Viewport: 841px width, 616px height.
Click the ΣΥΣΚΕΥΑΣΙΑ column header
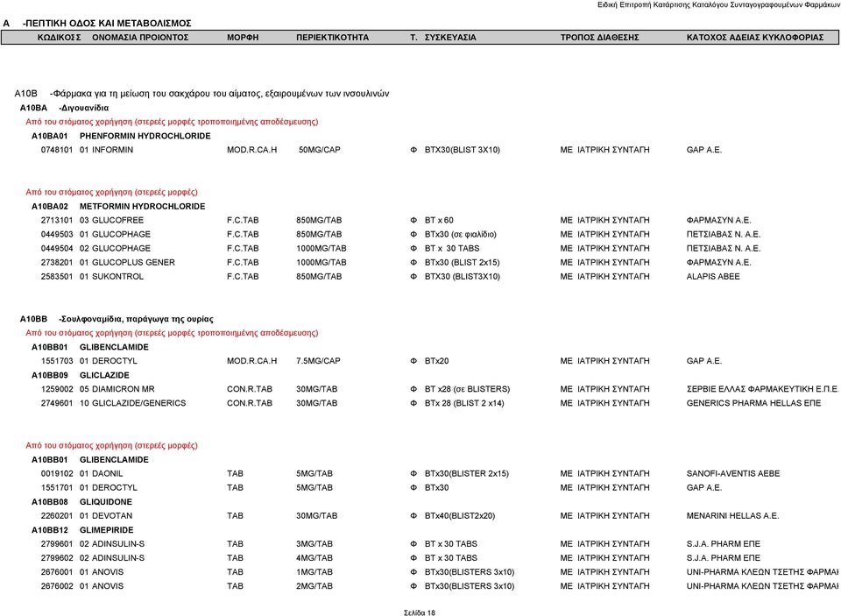[450, 38]
